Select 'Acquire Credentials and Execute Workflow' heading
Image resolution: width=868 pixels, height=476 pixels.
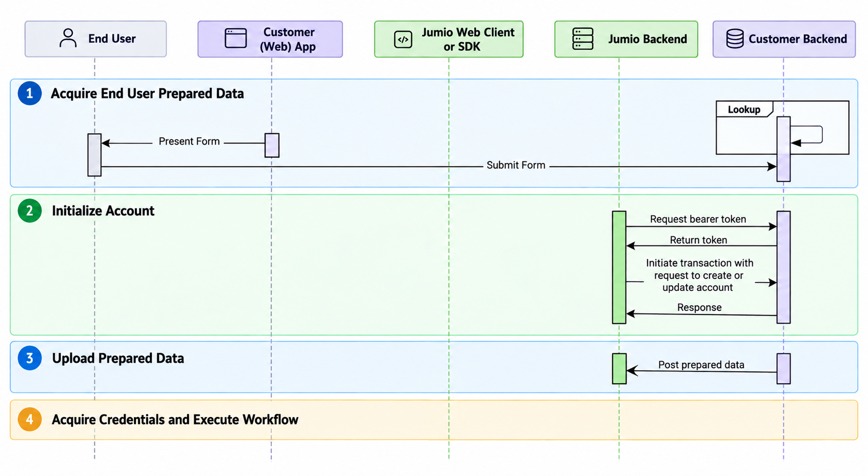click(x=175, y=420)
